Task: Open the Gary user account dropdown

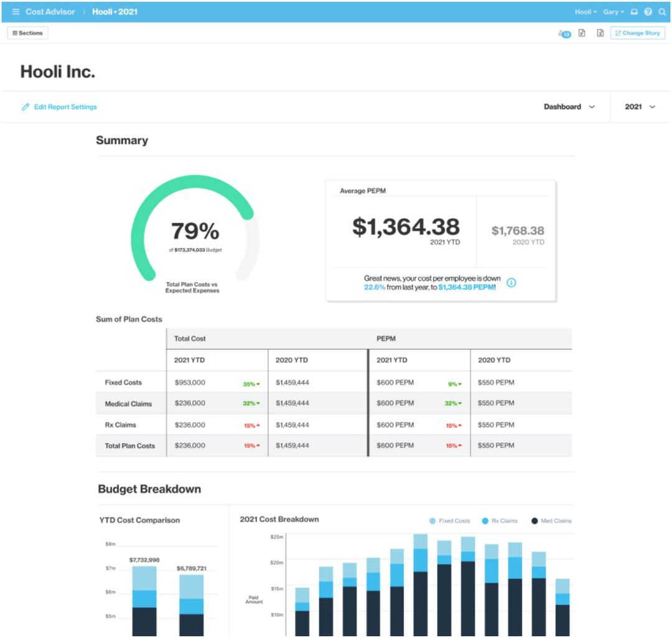Action: click(x=612, y=12)
